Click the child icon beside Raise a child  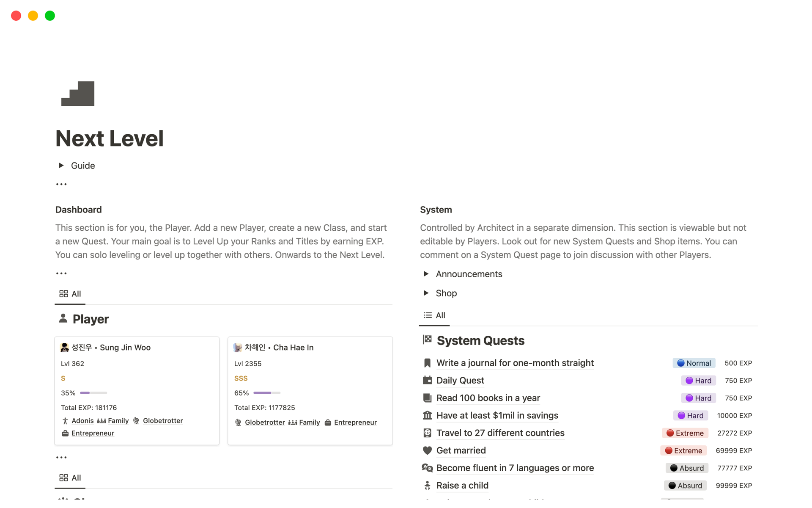click(427, 486)
